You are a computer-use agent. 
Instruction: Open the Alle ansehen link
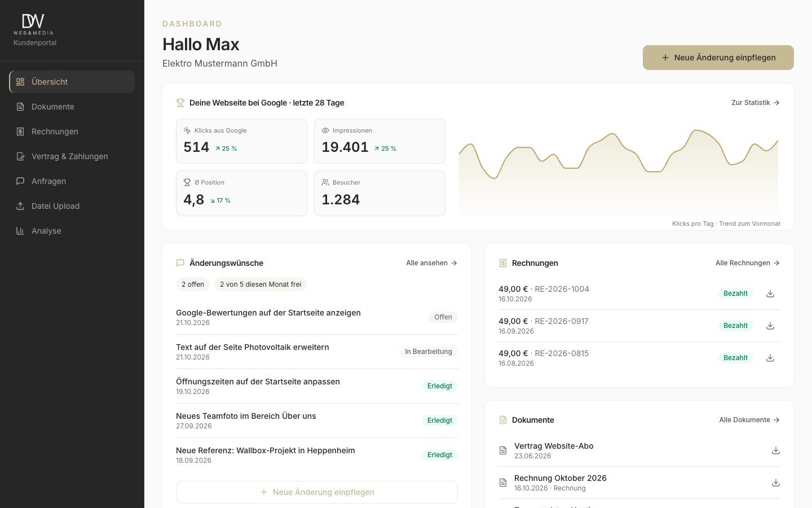pyautogui.click(x=432, y=263)
